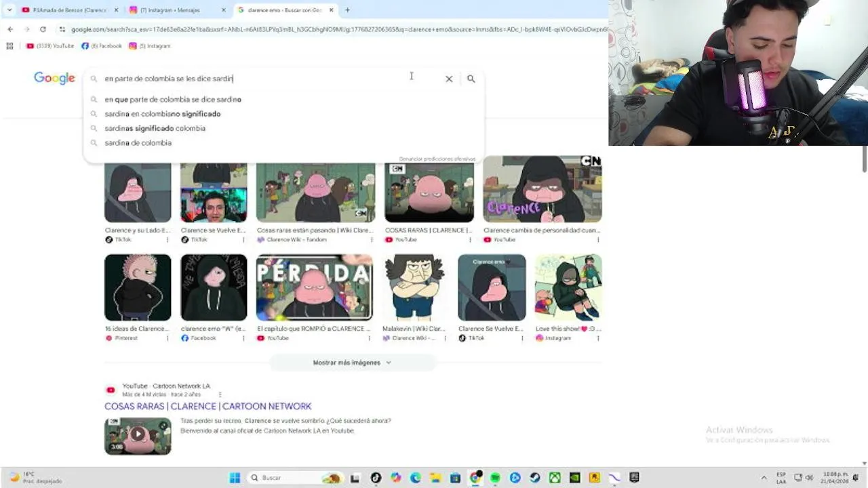
Task: Click the taskbar Buscar search box
Action: tap(294, 478)
